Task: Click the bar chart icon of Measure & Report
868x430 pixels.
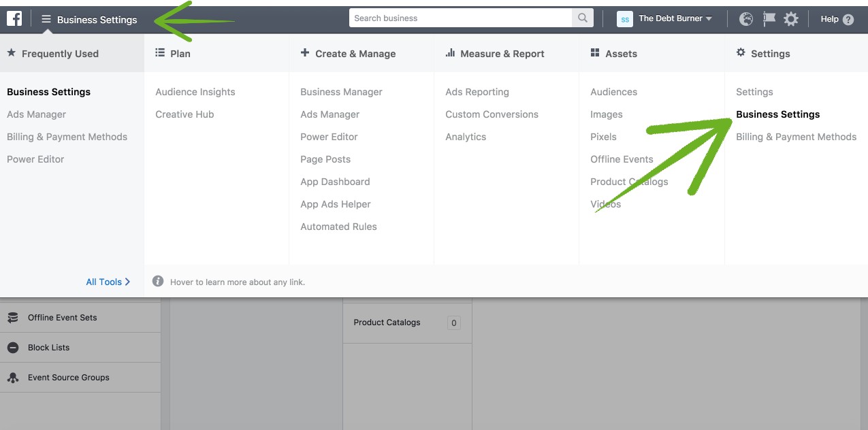Action: pyautogui.click(x=450, y=52)
